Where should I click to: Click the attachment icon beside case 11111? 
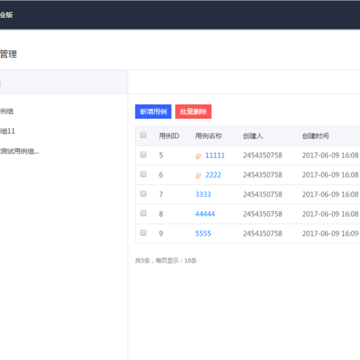tap(198, 156)
